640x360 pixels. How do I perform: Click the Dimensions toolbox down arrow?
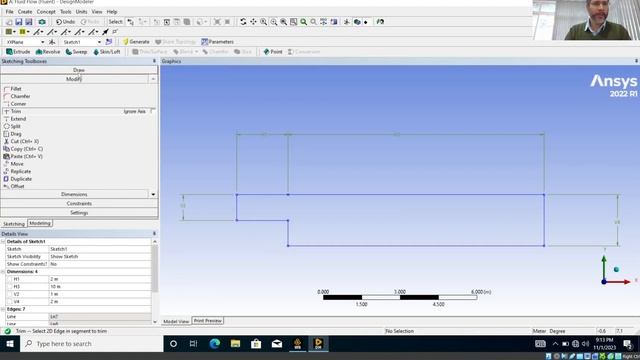point(153,195)
